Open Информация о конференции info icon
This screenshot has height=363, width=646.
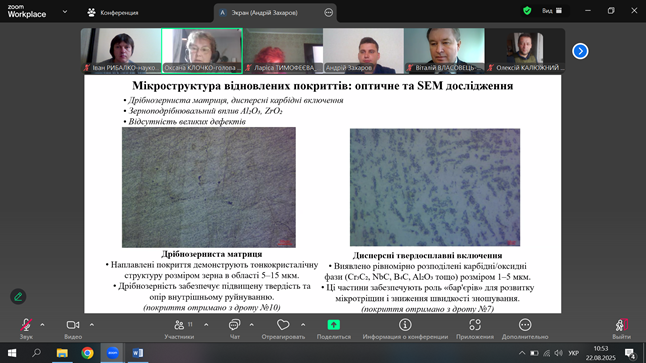pyautogui.click(x=405, y=325)
